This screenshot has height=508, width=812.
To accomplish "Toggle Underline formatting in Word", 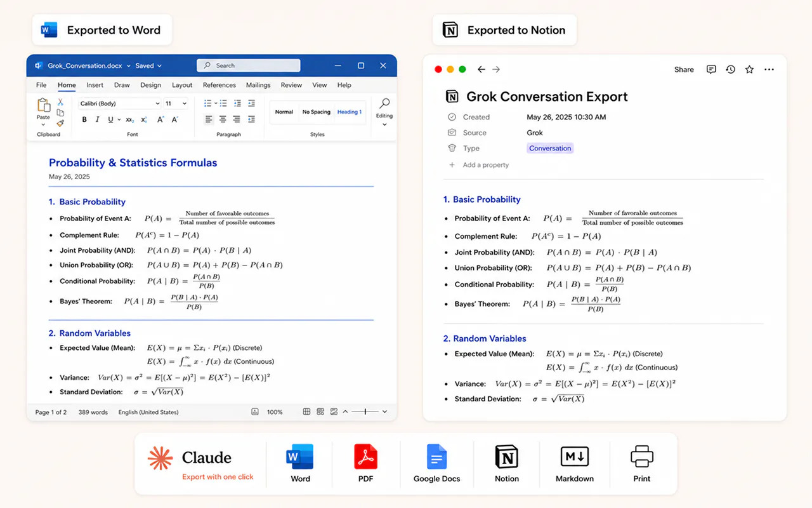I will coord(110,119).
